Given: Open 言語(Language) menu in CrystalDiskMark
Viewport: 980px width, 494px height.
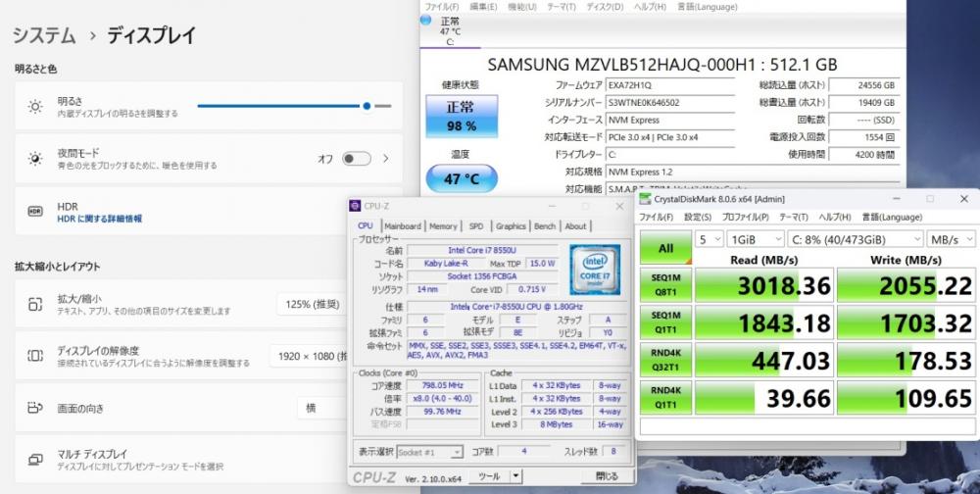Looking at the screenshot, I should [x=892, y=217].
